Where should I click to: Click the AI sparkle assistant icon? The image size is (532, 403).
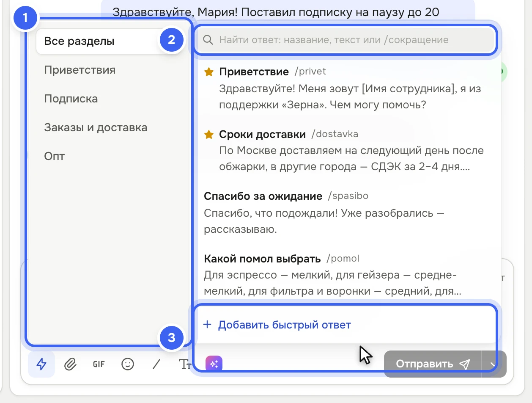[x=214, y=364]
